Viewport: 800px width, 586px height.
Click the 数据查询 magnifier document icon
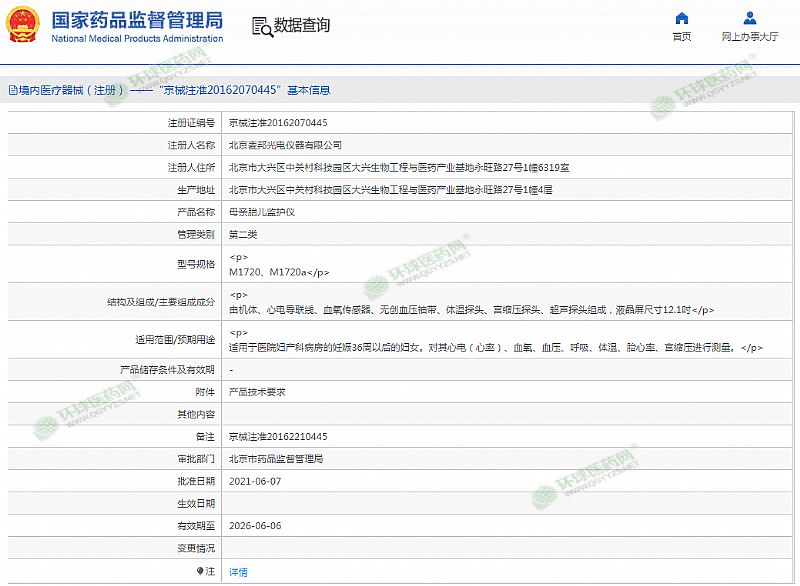[260, 26]
